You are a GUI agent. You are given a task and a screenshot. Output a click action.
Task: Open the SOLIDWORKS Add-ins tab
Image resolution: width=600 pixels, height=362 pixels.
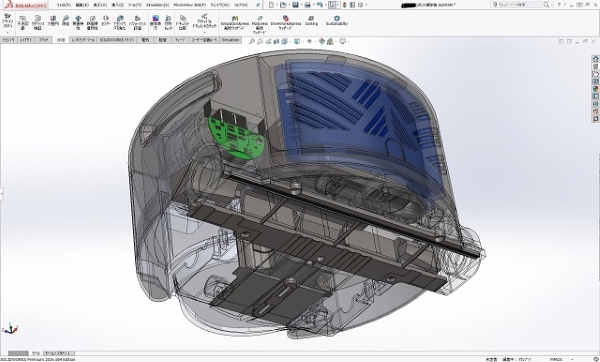[x=117, y=40]
